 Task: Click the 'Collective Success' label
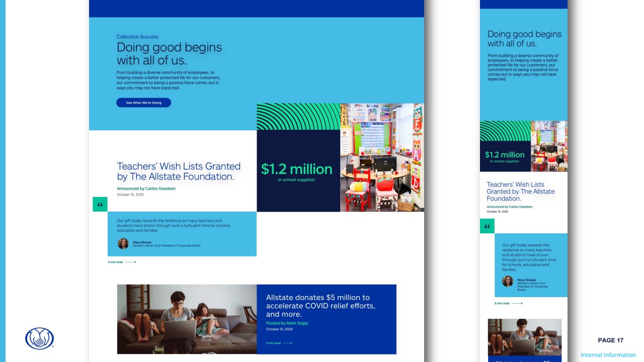(137, 37)
